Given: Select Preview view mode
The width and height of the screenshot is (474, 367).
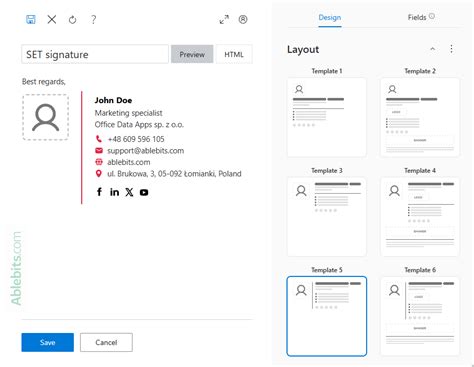Looking at the screenshot, I should (192, 54).
